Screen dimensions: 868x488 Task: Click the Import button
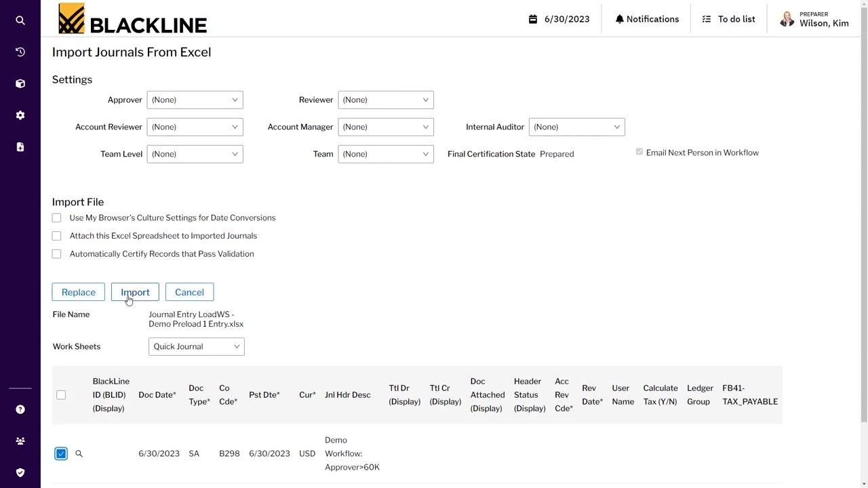tap(135, 292)
